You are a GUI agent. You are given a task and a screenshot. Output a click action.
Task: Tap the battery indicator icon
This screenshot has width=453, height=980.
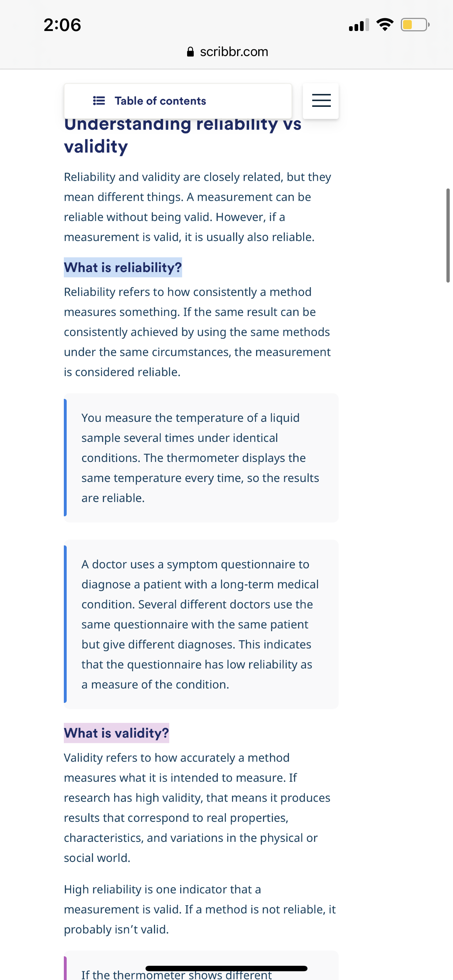point(415,25)
